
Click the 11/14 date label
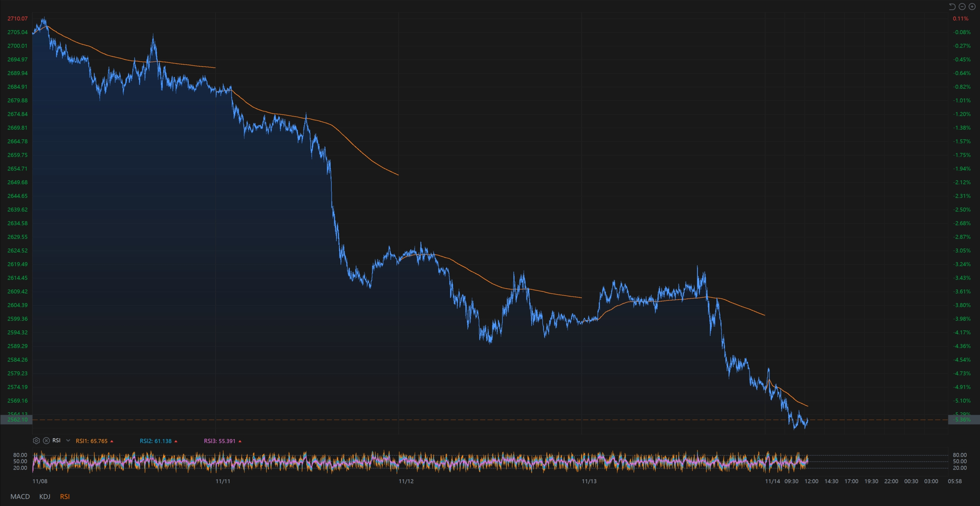click(x=772, y=481)
